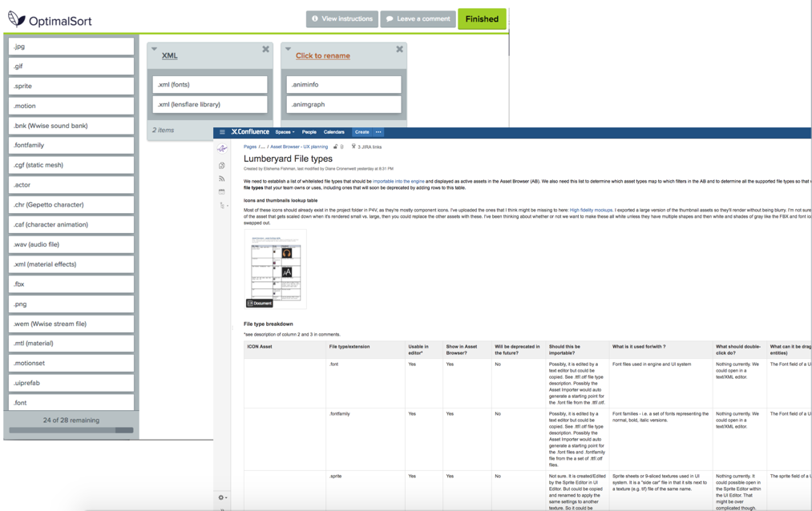Open the Pages icon in the Confluence sidebar

(222, 166)
